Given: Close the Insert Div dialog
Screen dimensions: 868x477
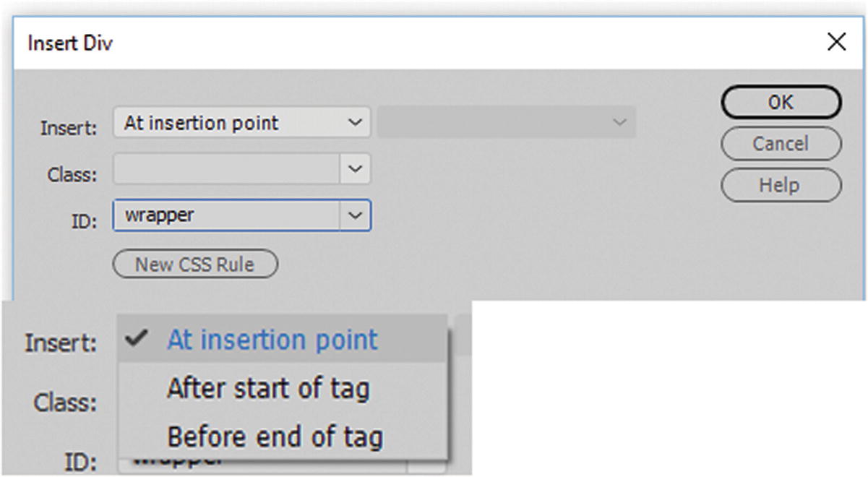Looking at the screenshot, I should [x=837, y=42].
